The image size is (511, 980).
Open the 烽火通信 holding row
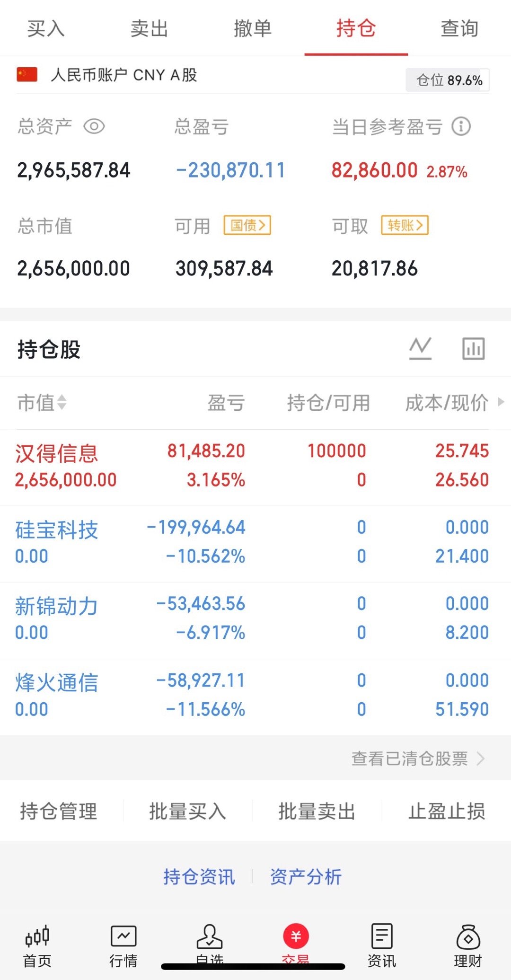pyautogui.click(x=255, y=697)
